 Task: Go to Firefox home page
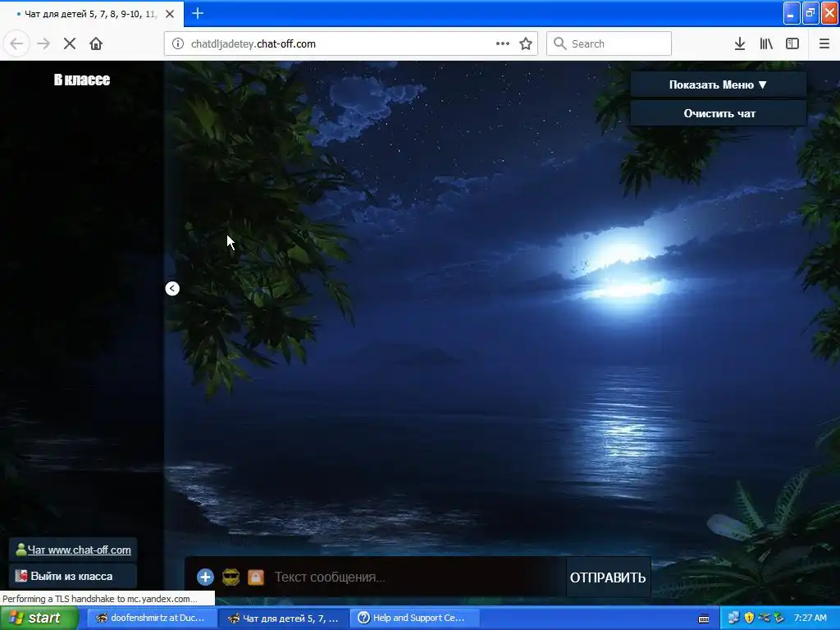click(96, 44)
